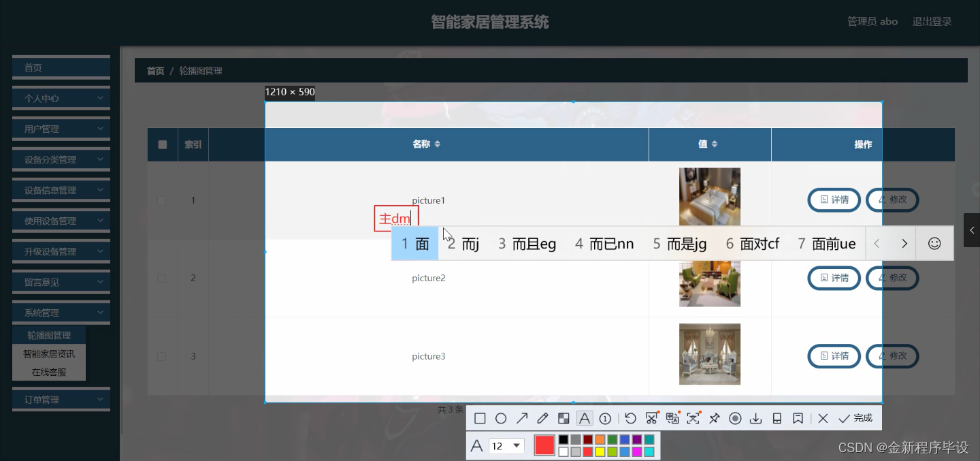Viewport: 980px width, 461px height.
Task: Select the rectangle annotation tool
Action: click(480, 418)
